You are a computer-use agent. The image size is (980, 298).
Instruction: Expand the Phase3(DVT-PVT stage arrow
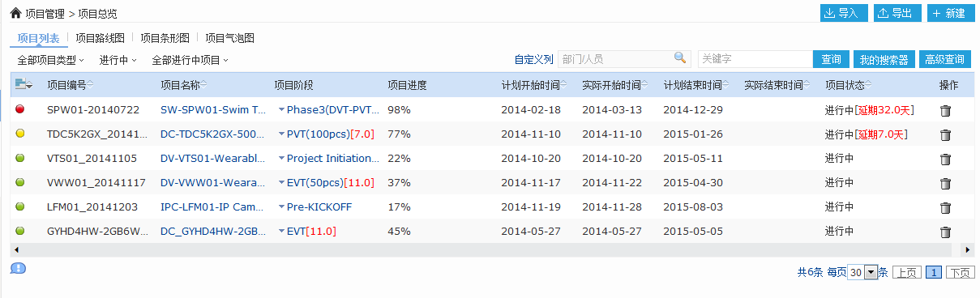click(282, 109)
